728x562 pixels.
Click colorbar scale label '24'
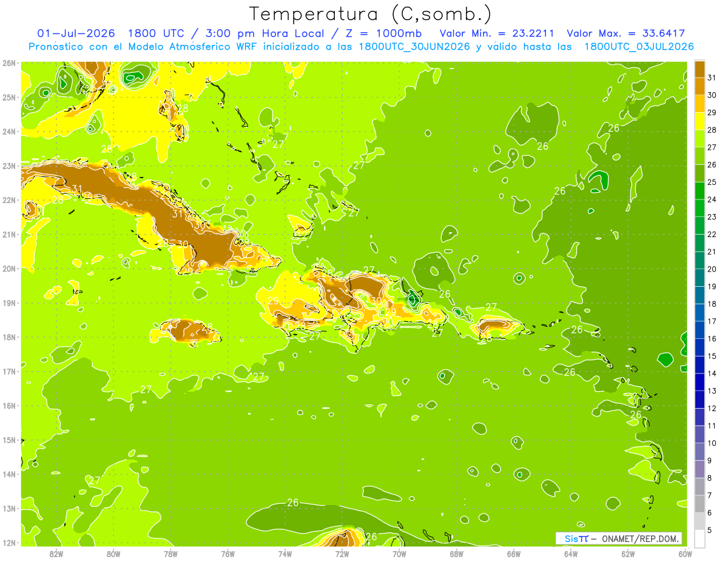coord(712,199)
